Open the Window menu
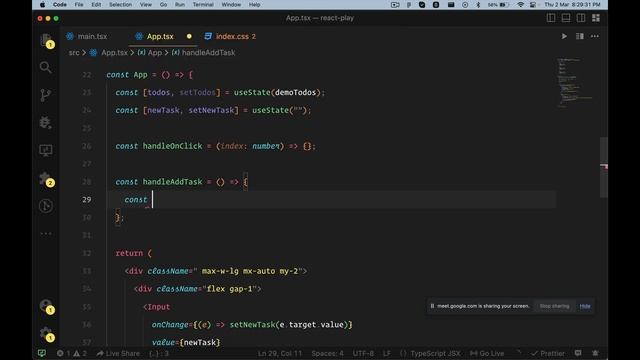Screen dimensions: 640x360 point(231,5)
